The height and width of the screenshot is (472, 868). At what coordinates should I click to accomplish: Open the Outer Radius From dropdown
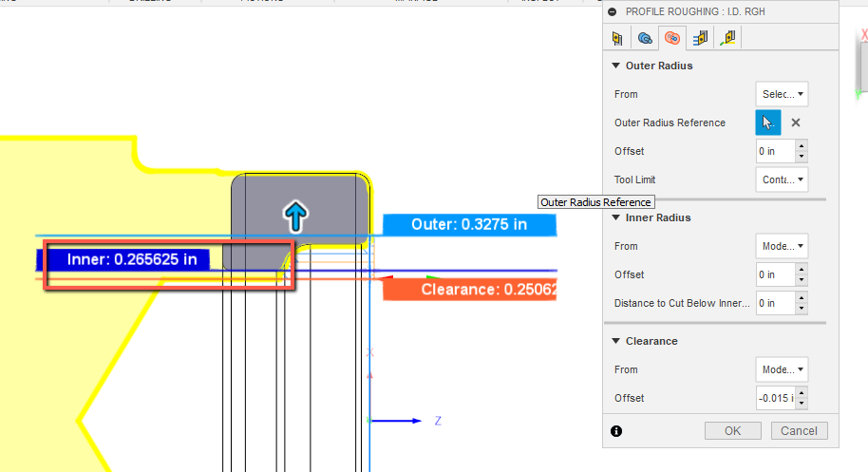[782, 94]
